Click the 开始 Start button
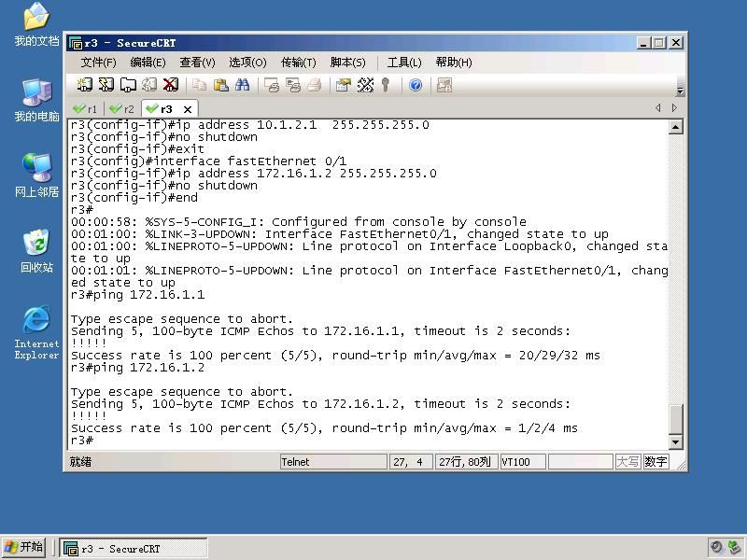The image size is (747, 560). (x=24, y=547)
